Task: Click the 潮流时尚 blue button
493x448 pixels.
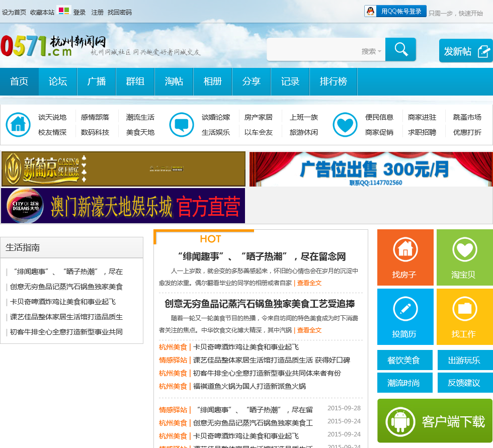Action: (404, 383)
